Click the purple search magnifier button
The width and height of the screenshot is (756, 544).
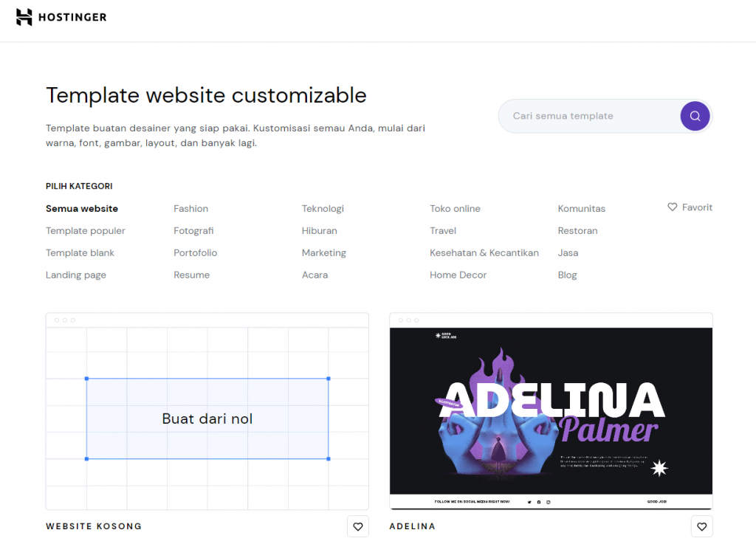click(695, 116)
